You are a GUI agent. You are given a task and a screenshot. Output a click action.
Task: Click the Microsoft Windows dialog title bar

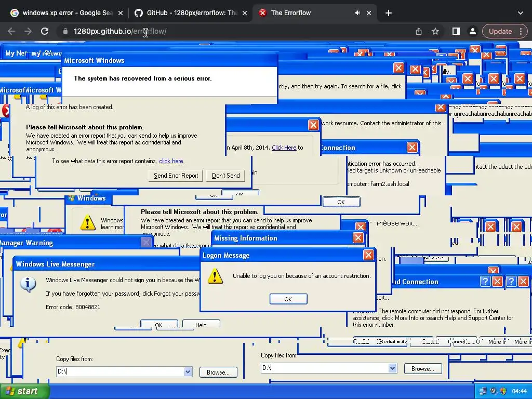[x=170, y=60]
